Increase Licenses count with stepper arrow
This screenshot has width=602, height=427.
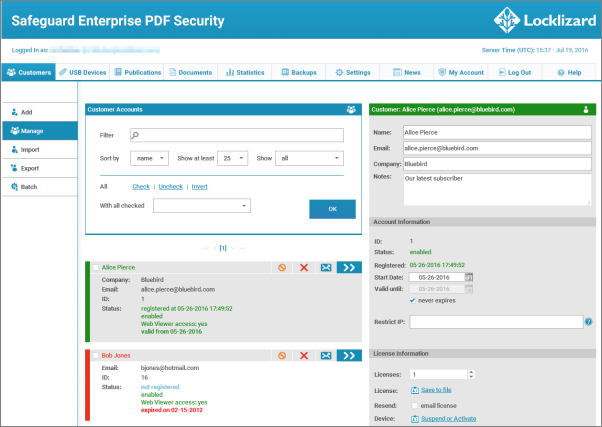coord(469,371)
